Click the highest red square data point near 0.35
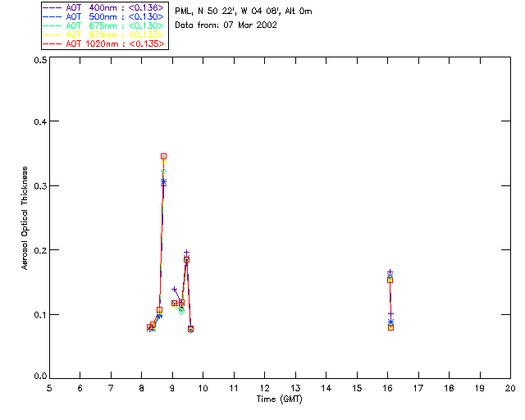The height and width of the screenshot is (420, 525). 164,157
